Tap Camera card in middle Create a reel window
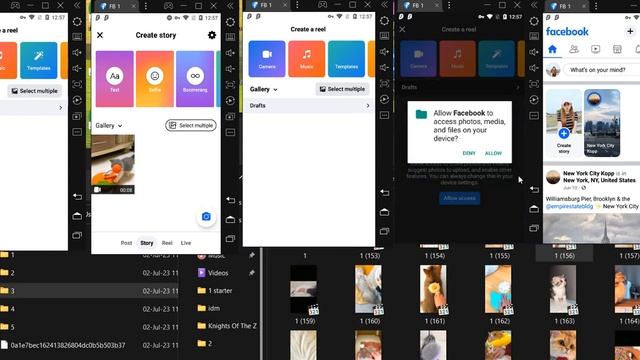The width and height of the screenshot is (640, 360). point(267,59)
